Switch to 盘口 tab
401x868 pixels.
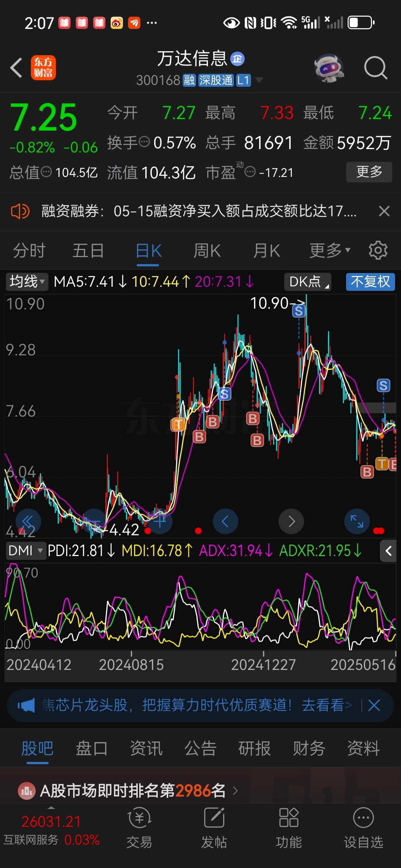coord(92,748)
